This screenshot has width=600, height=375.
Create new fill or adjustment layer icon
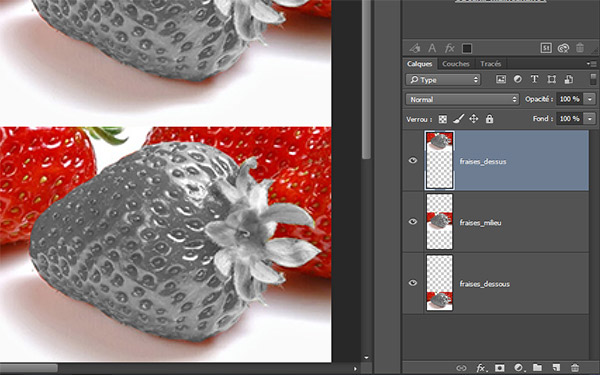[518, 368]
